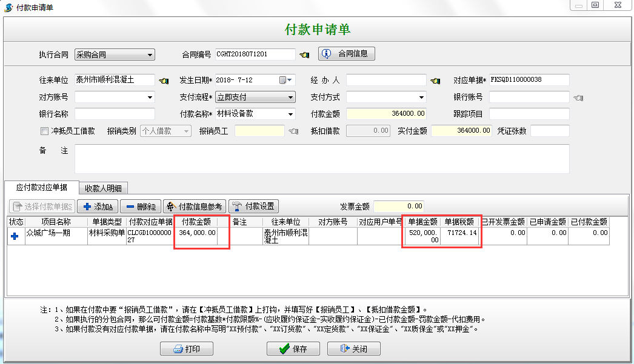Click the blue plus status icon in row
The image size is (634, 364).
tap(15, 237)
